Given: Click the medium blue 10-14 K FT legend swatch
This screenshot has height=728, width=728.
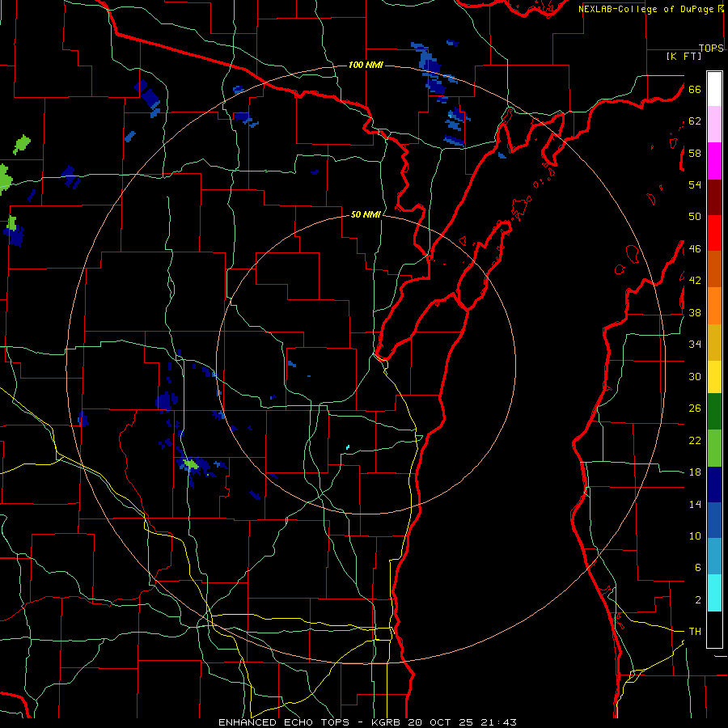Looking at the screenshot, I should pos(714,520).
